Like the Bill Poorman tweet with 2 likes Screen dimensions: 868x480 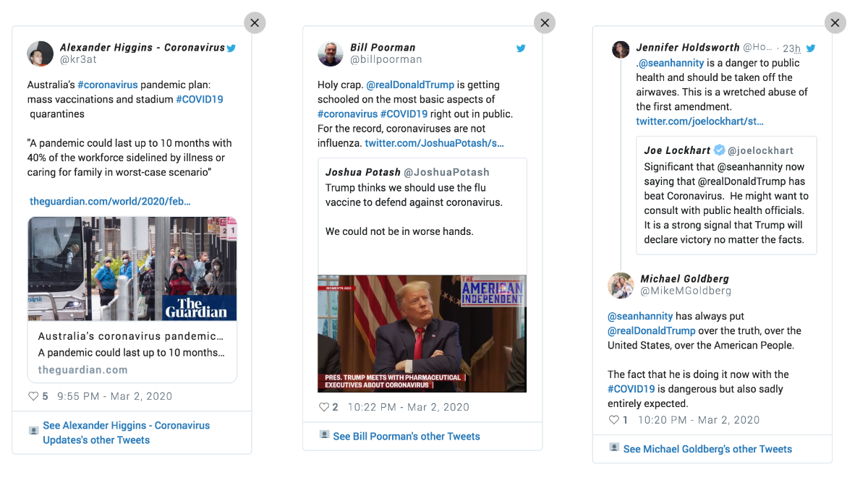pos(324,407)
